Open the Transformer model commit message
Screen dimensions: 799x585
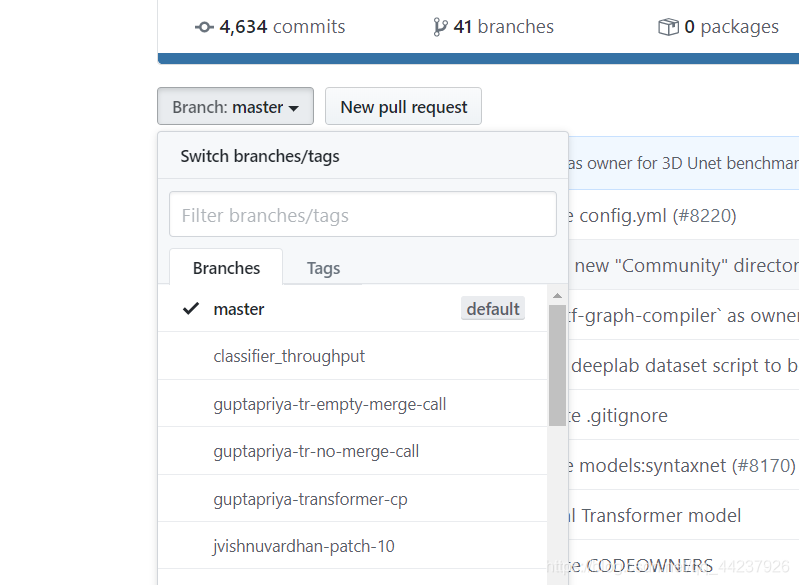(655, 516)
